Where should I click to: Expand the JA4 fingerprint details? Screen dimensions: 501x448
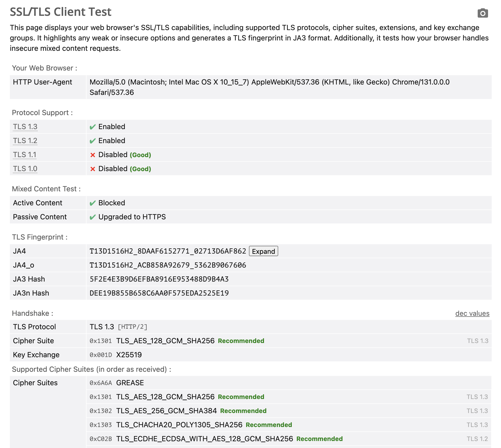click(263, 251)
